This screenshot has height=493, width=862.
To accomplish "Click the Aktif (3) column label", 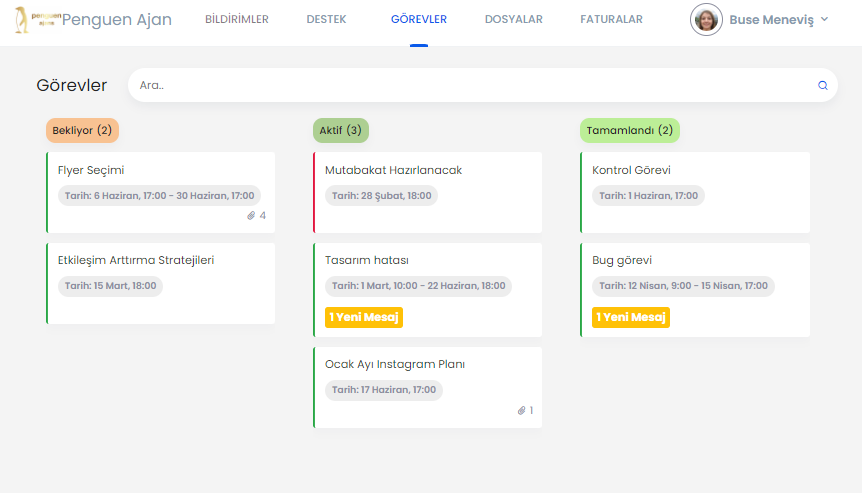I will point(340,130).
